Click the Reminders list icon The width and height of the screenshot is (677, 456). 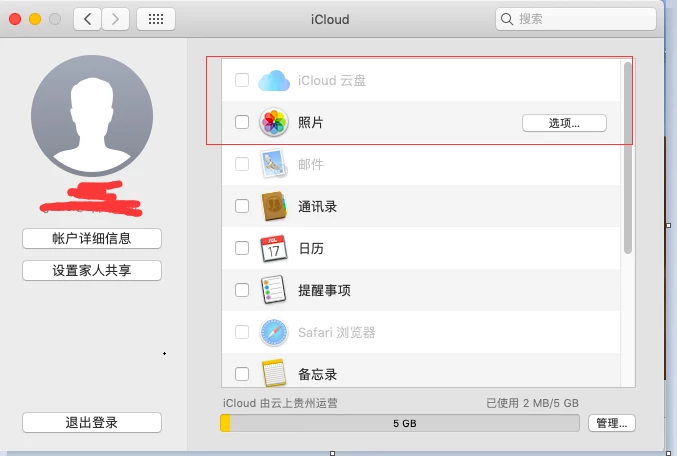coord(274,290)
